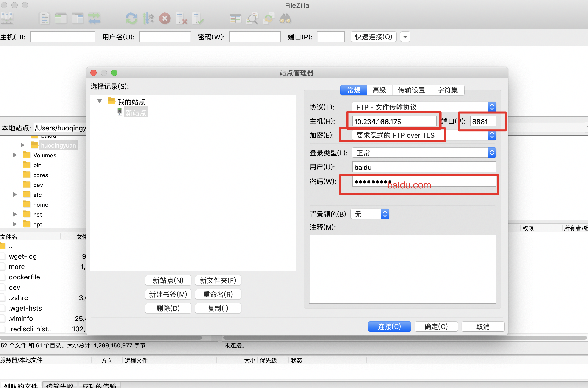
Task: Toggle message log display icon
Action: coord(44,19)
